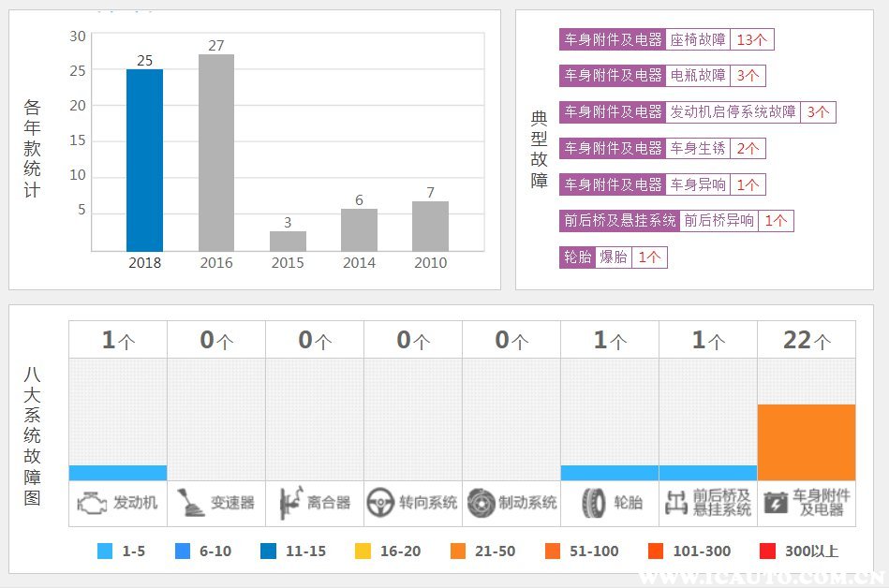Select the steering wheel (转向系统) icon
The height and width of the screenshot is (588, 889).
pos(379,503)
